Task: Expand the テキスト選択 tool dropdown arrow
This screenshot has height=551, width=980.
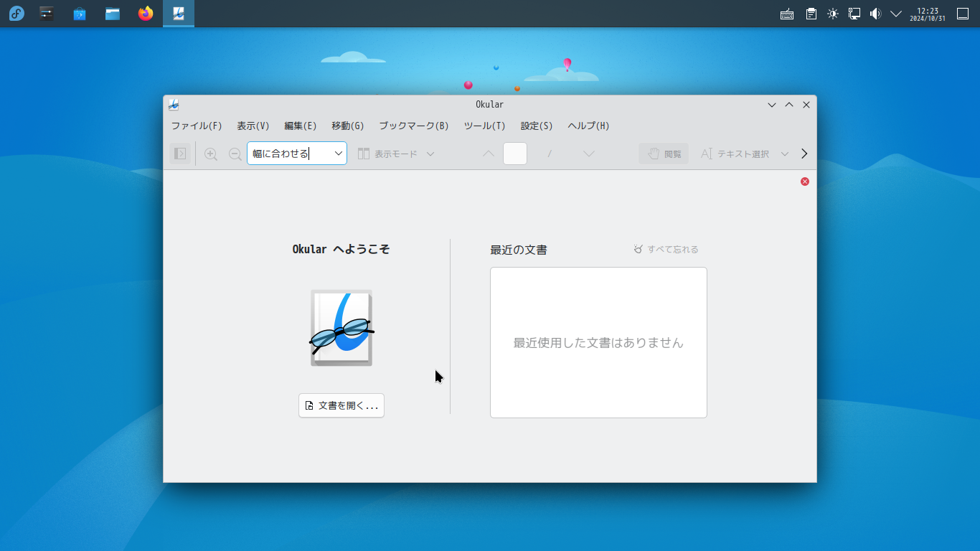Action: click(784, 154)
